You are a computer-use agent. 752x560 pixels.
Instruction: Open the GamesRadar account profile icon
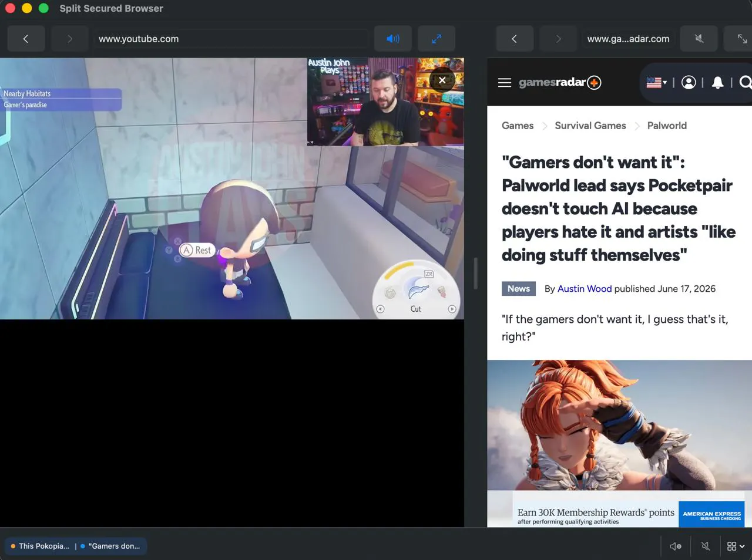(689, 83)
